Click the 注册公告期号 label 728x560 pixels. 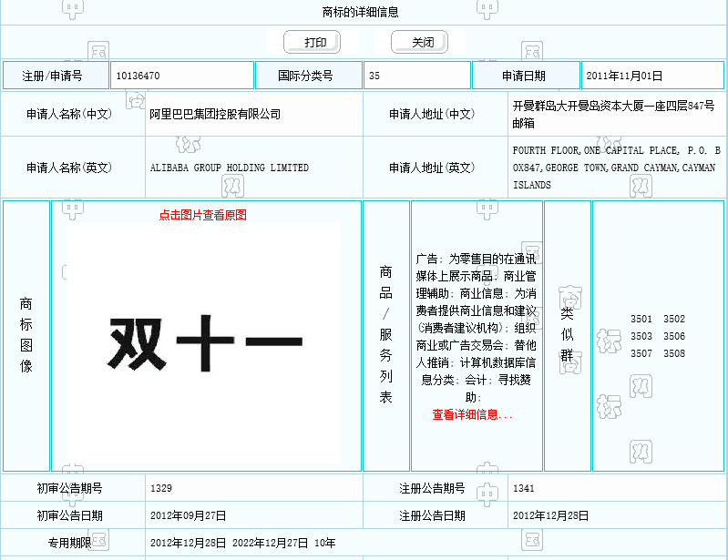coord(432,488)
